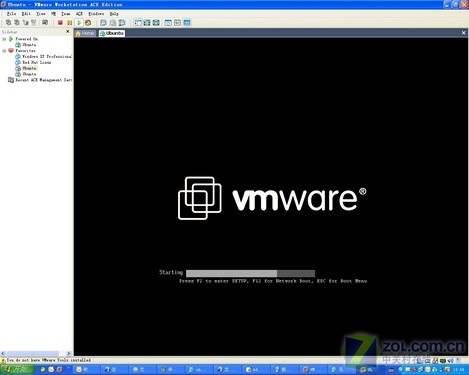The width and height of the screenshot is (469, 375).
Task: Click the green Power On play button
Action: click(79, 23)
